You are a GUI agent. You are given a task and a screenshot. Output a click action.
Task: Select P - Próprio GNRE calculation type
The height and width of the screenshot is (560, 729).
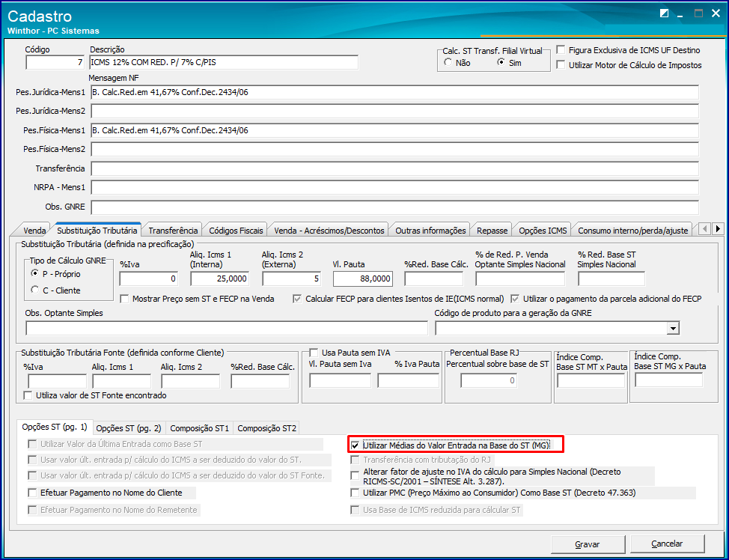[x=35, y=273]
